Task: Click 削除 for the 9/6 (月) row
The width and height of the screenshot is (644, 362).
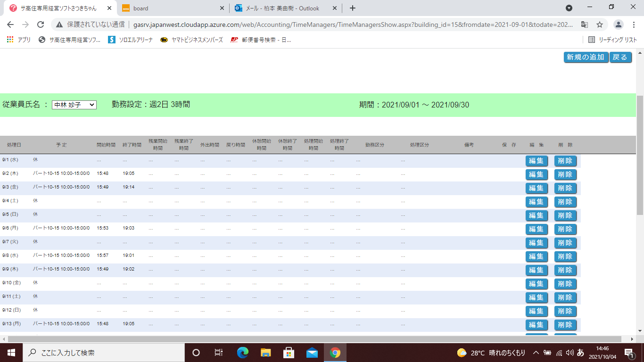Action: coord(565,229)
